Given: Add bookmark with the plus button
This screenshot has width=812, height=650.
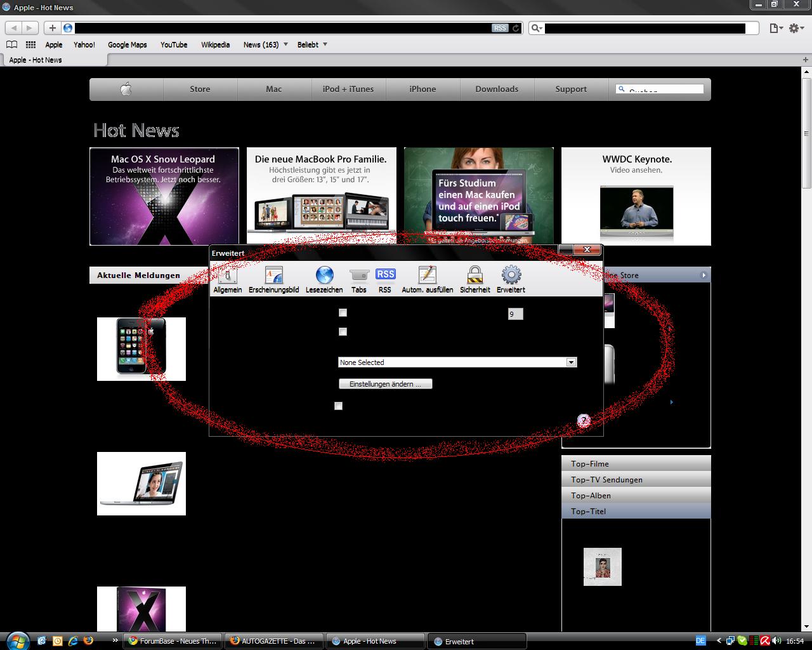Looking at the screenshot, I should pyautogui.click(x=52, y=28).
